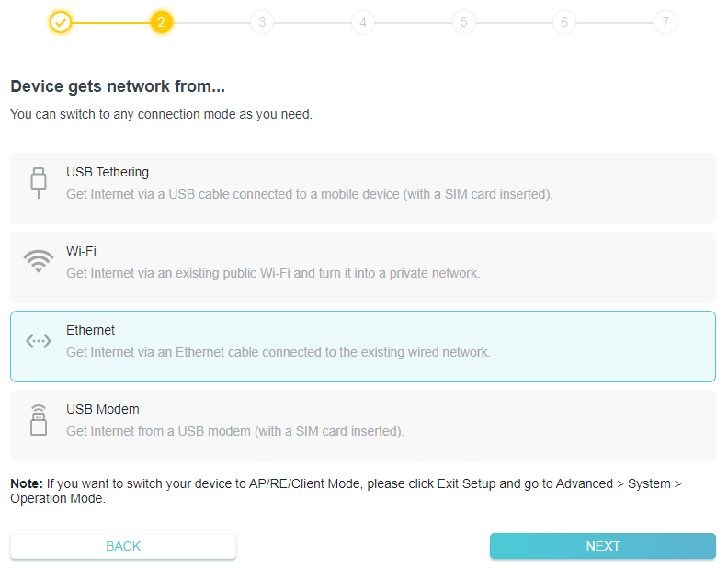Click the Wi-Fi signal icon
Viewport: 728px width, 568px height.
(x=39, y=261)
